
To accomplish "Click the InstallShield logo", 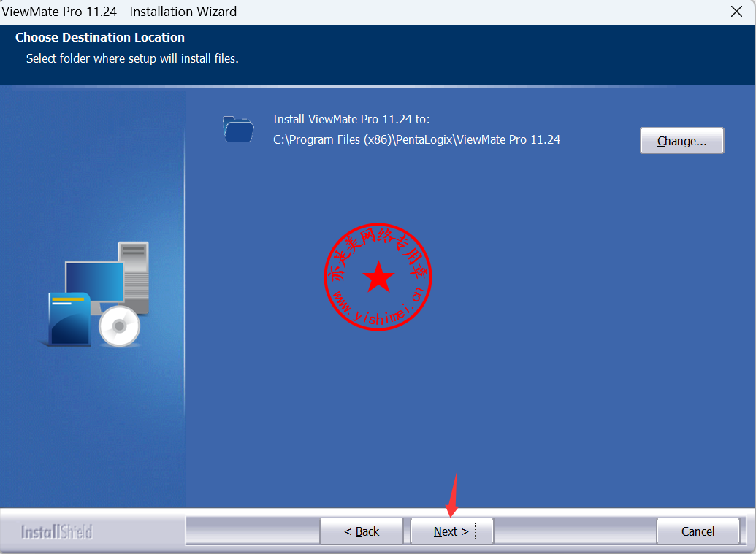I will [x=57, y=531].
